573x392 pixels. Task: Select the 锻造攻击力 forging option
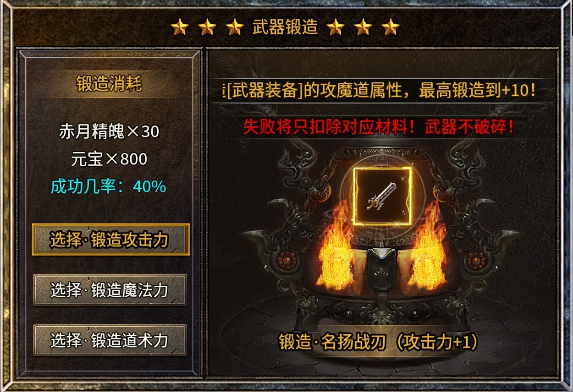[x=110, y=240]
